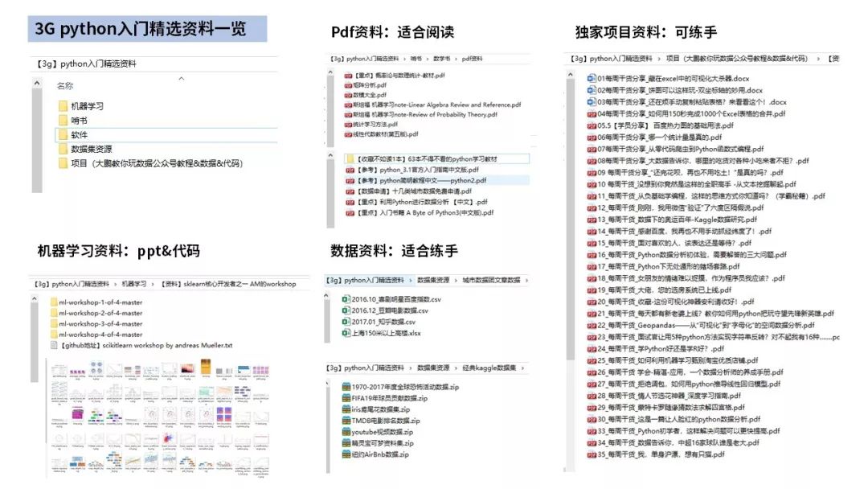
Task: Click breadcrumb arrow after 机器学习 in path
Action: tap(154, 284)
